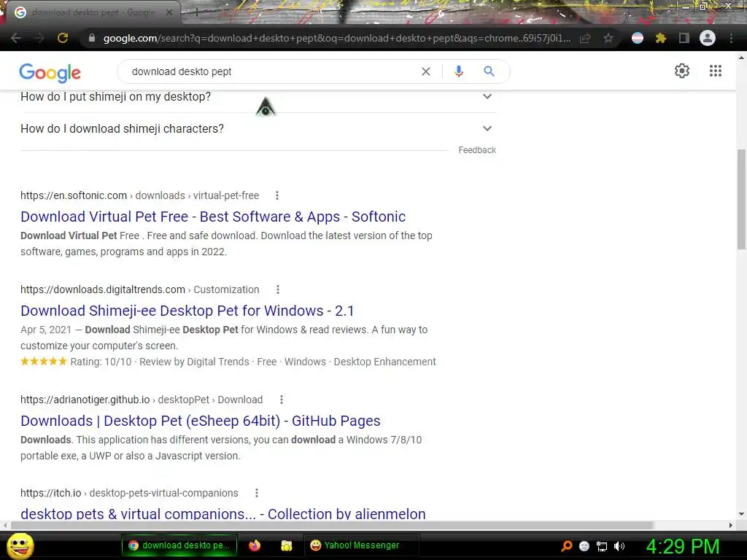This screenshot has width=747, height=560.
Task: Start voice search with microphone
Action: [459, 71]
